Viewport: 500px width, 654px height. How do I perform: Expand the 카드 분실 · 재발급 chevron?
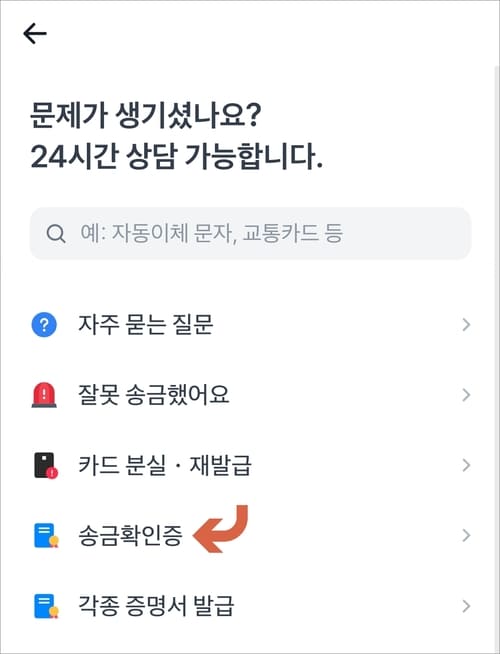point(466,465)
